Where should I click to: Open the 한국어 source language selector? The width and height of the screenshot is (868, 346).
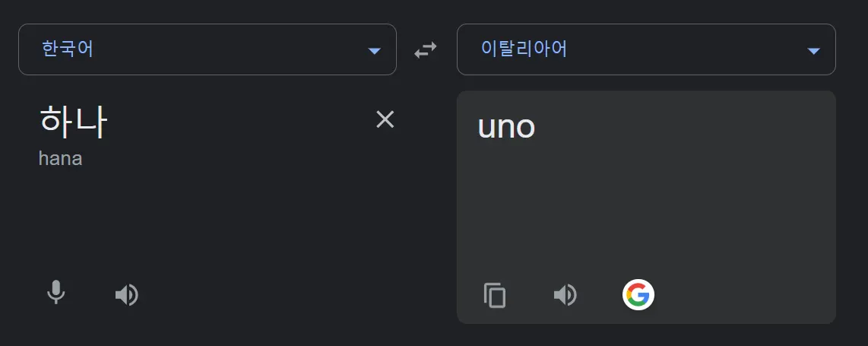(207, 49)
